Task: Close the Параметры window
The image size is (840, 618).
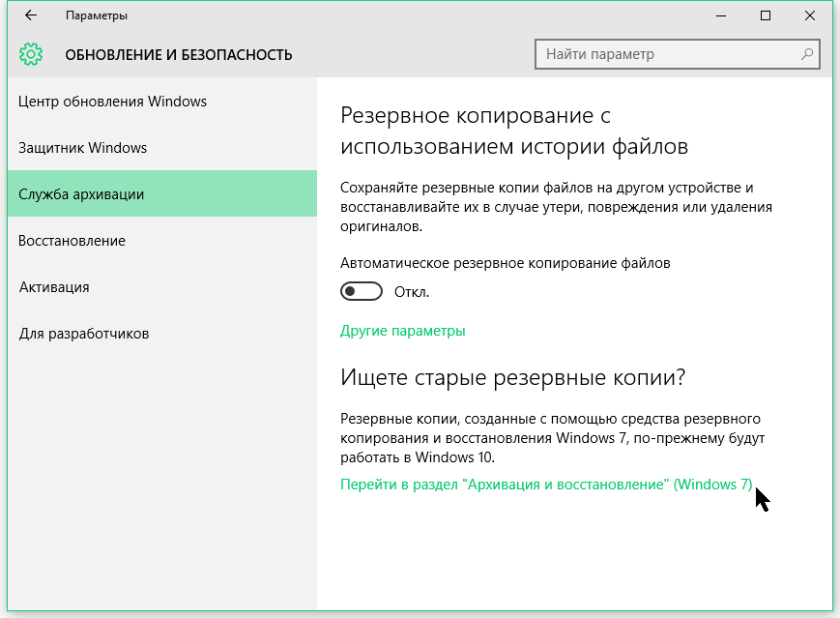Action: (810, 15)
